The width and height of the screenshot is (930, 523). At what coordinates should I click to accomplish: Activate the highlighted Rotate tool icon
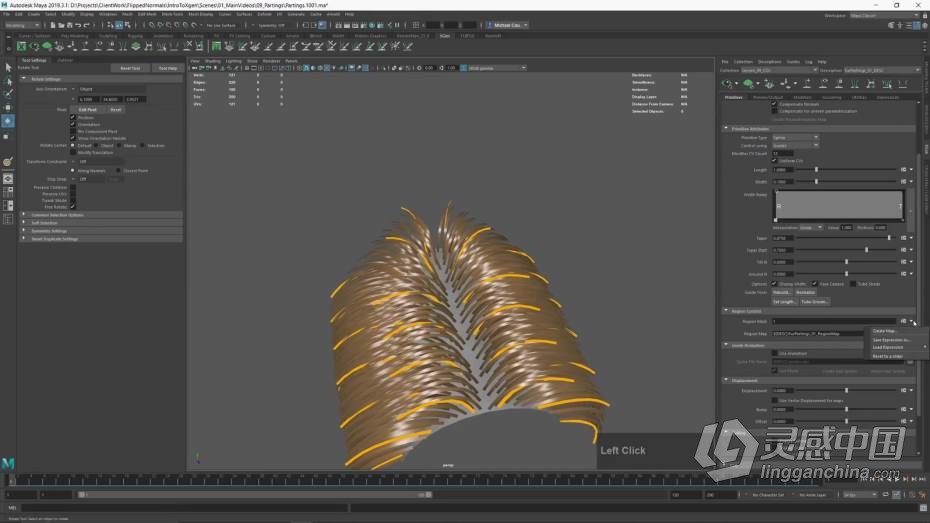7,121
